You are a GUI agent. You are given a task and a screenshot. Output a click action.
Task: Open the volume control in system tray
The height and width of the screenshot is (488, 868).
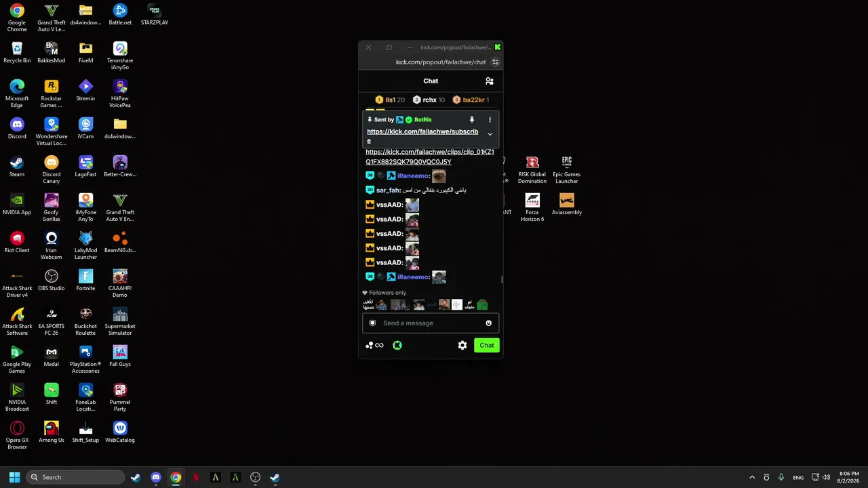pyautogui.click(x=826, y=477)
